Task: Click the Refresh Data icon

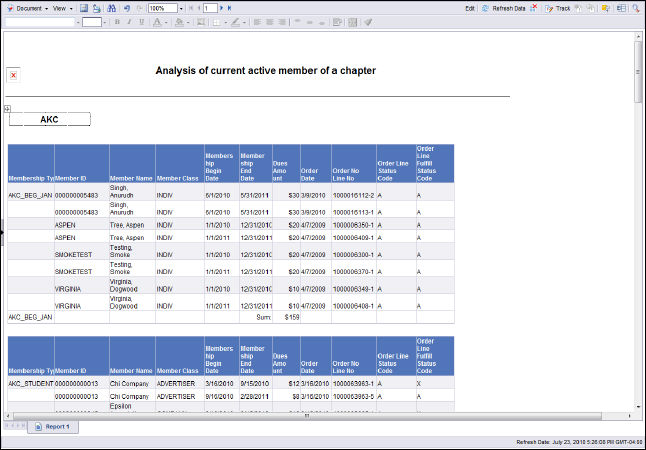Action: [485, 7]
